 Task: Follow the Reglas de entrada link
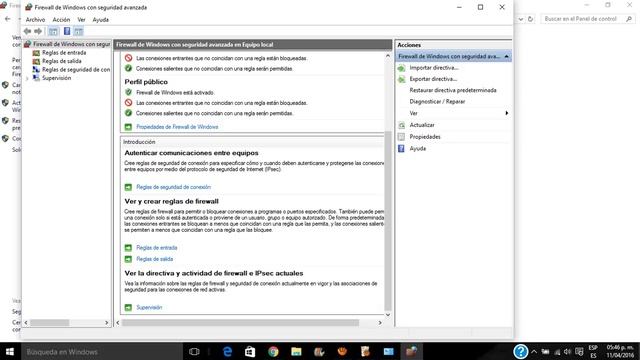tap(157, 248)
